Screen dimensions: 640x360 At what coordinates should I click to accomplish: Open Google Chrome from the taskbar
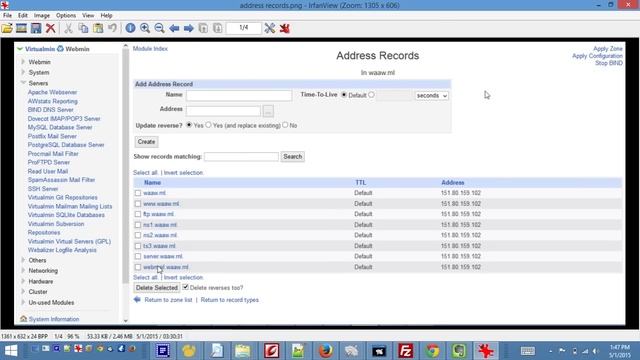(x=432, y=351)
